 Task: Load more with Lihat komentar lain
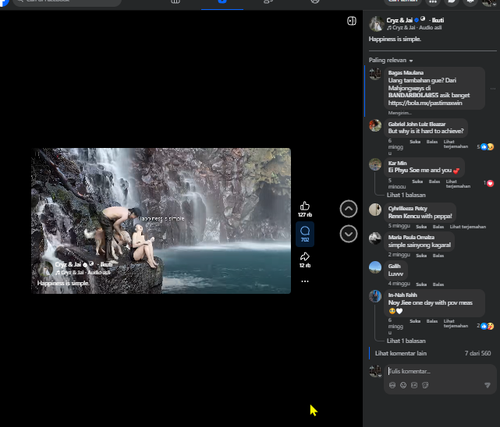coord(401,353)
